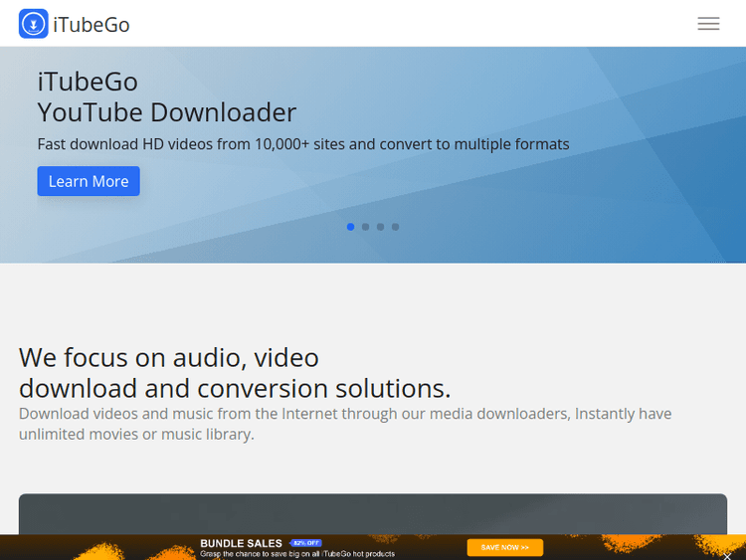Viewport: 746px width, 560px height.
Task: Select the first carousel slide dot
Action: pos(350,227)
